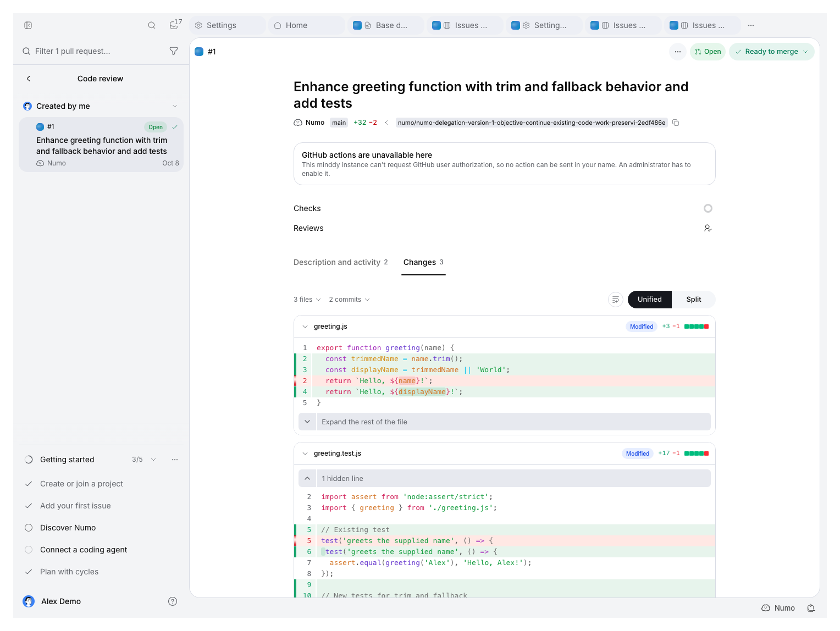840x631 pixels.
Task: Copy the branch name to clipboard
Action: (x=676, y=123)
